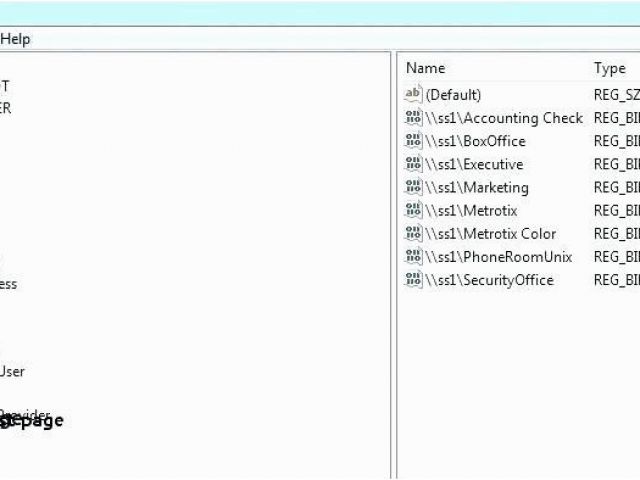
Task: Select the Metrotix binary value icon
Action: pyautogui.click(x=413, y=210)
